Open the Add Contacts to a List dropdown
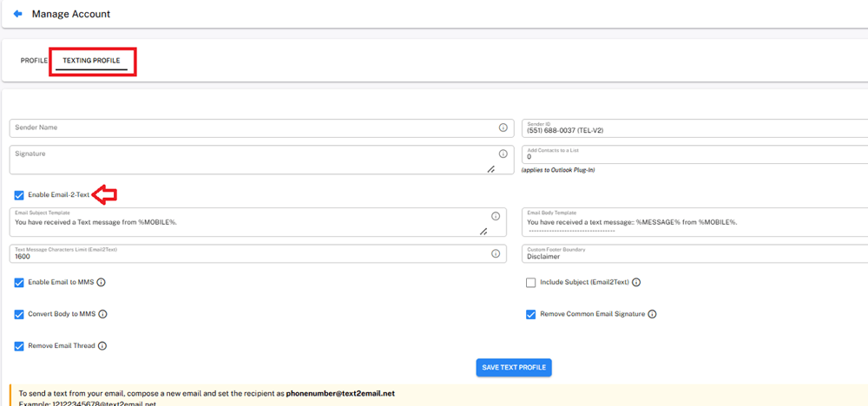 pyautogui.click(x=694, y=154)
